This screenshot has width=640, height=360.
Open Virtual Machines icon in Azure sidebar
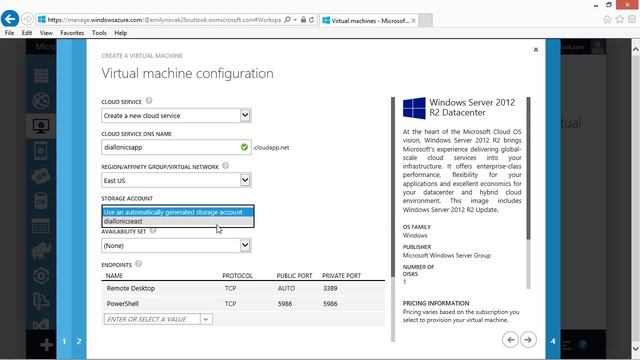pyautogui.click(x=41, y=126)
